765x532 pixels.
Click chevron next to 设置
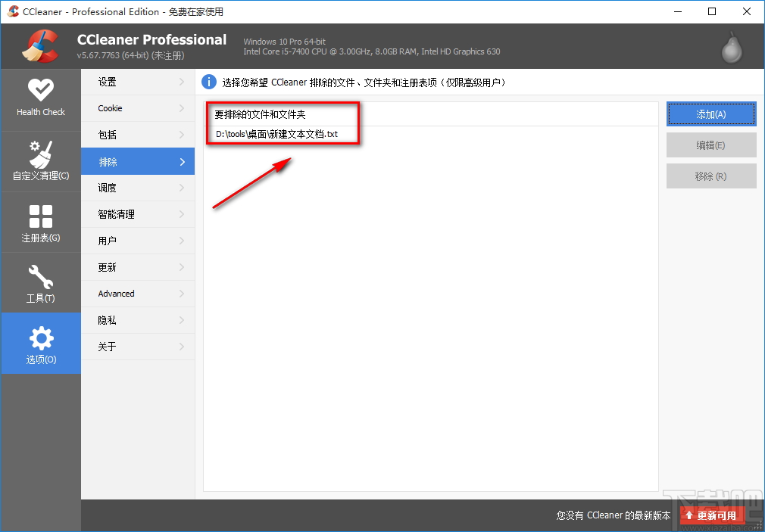coord(182,82)
